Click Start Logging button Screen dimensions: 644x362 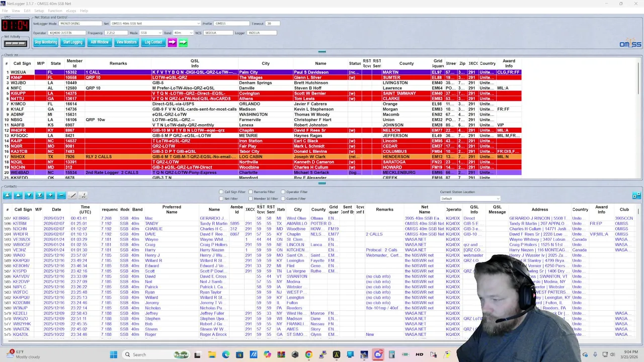pos(72,42)
